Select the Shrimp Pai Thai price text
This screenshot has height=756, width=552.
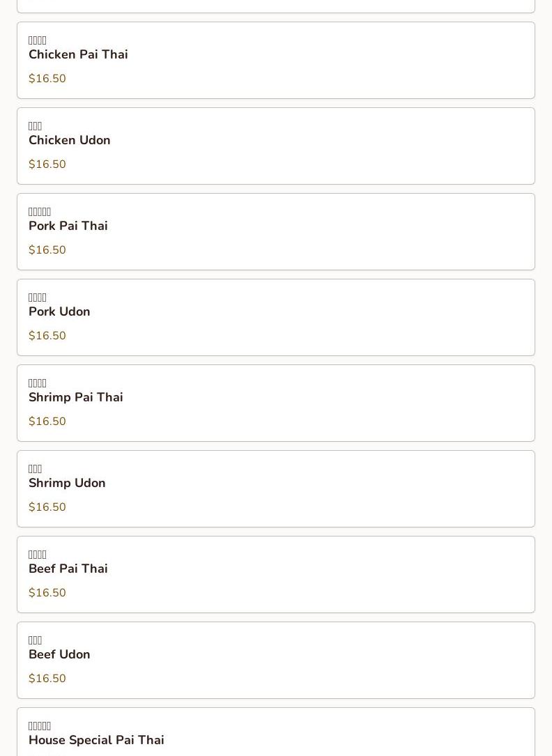[x=47, y=422]
